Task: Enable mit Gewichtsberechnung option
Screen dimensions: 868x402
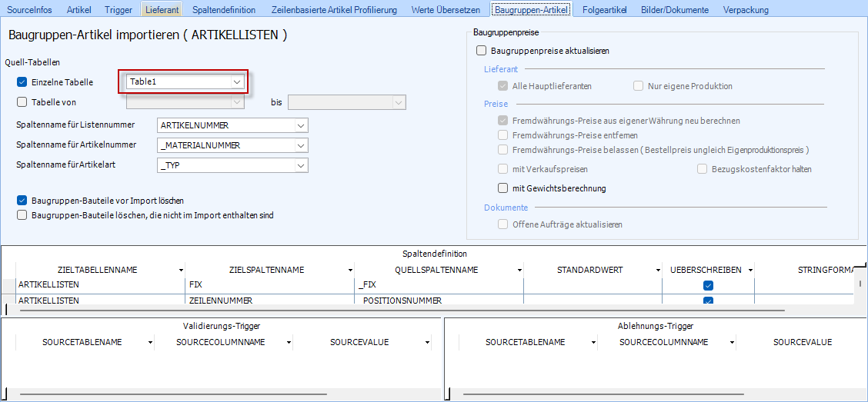Action: click(503, 188)
